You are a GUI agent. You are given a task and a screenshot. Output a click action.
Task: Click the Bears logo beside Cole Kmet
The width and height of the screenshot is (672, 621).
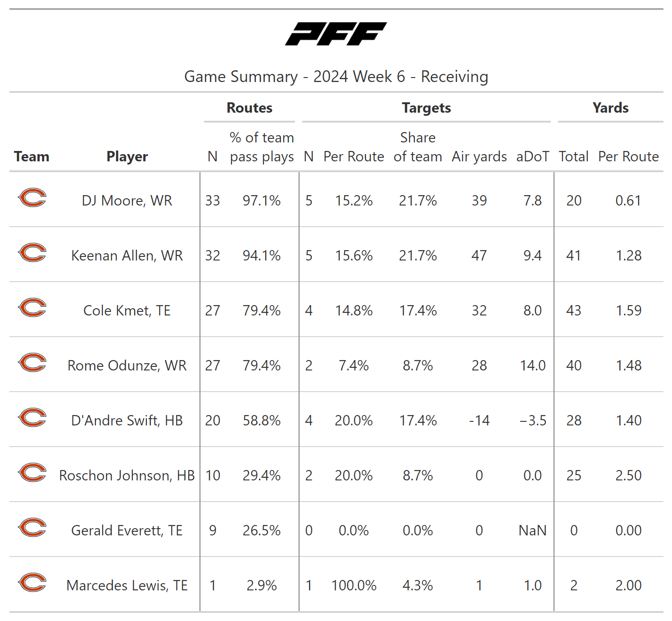point(32,308)
